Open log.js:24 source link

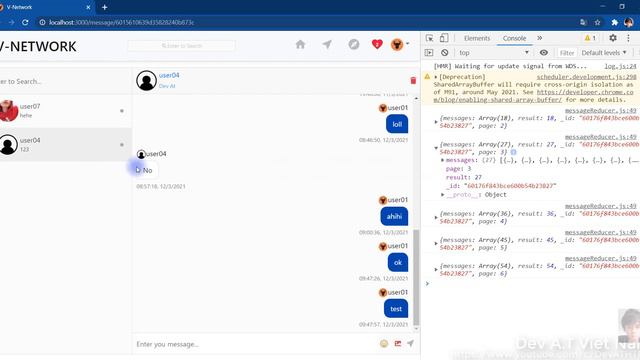pyautogui.click(x=620, y=66)
